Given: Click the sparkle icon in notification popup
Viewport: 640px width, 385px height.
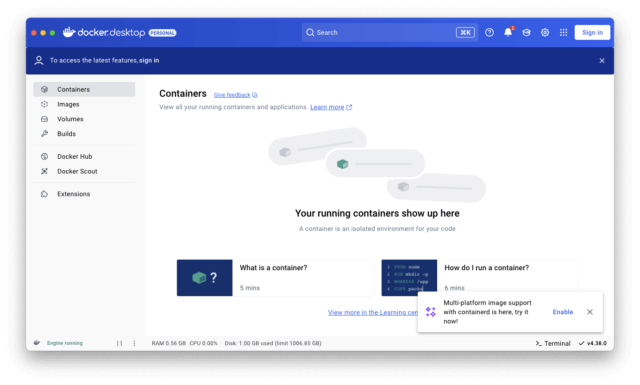Looking at the screenshot, I should pyautogui.click(x=431, y=312).
